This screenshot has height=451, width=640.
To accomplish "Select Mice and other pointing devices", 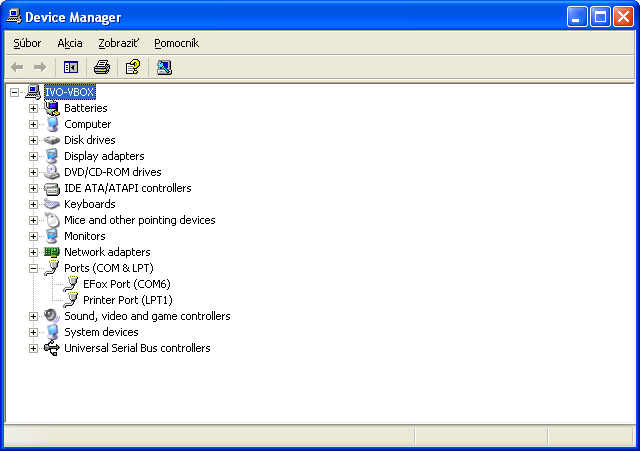I will pyautogui.click(x=139, y=220).
